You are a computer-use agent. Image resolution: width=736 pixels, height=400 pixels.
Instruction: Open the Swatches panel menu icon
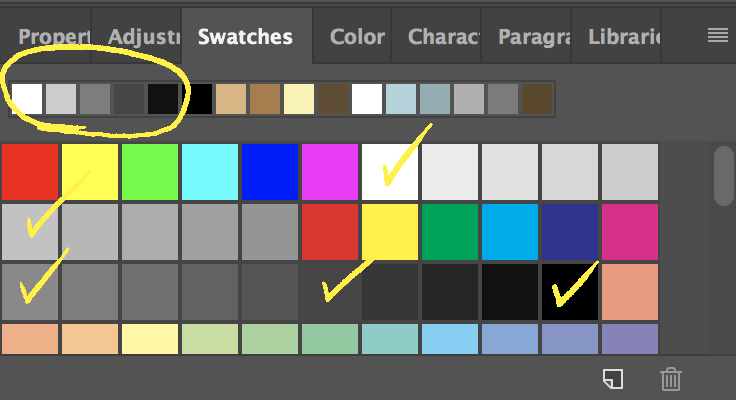click(717, 36)
